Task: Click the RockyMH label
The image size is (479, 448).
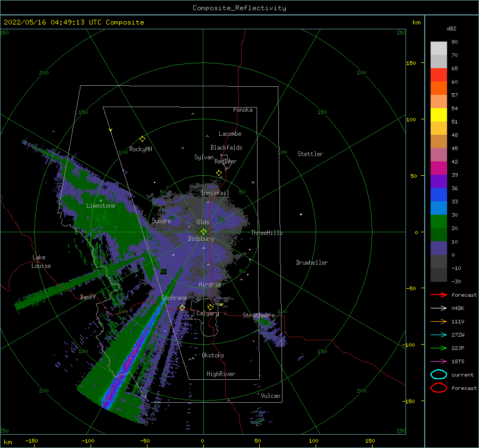Action: [x=141, y=149]
